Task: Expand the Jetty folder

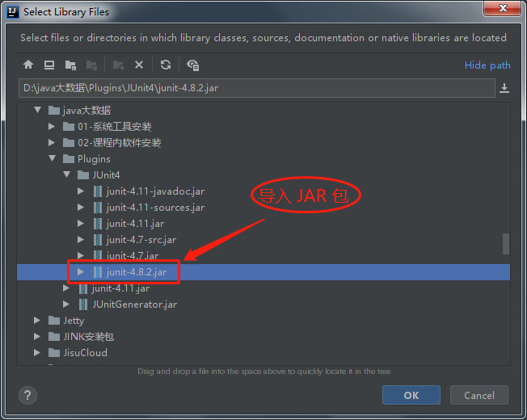Action: pos(37,321)
